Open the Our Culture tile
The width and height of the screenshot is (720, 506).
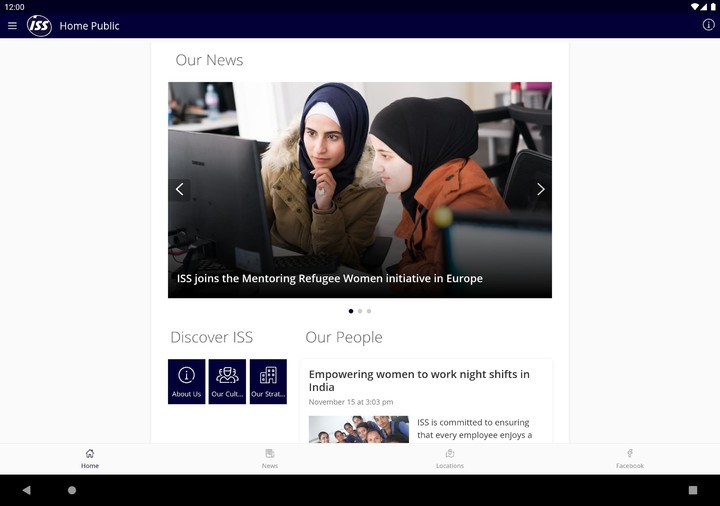point(227,381)
